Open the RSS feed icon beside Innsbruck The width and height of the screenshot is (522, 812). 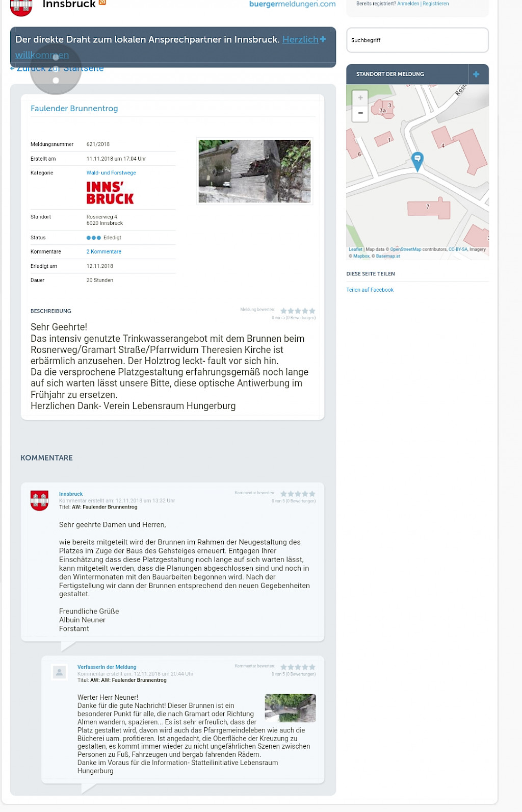(102, 3)
